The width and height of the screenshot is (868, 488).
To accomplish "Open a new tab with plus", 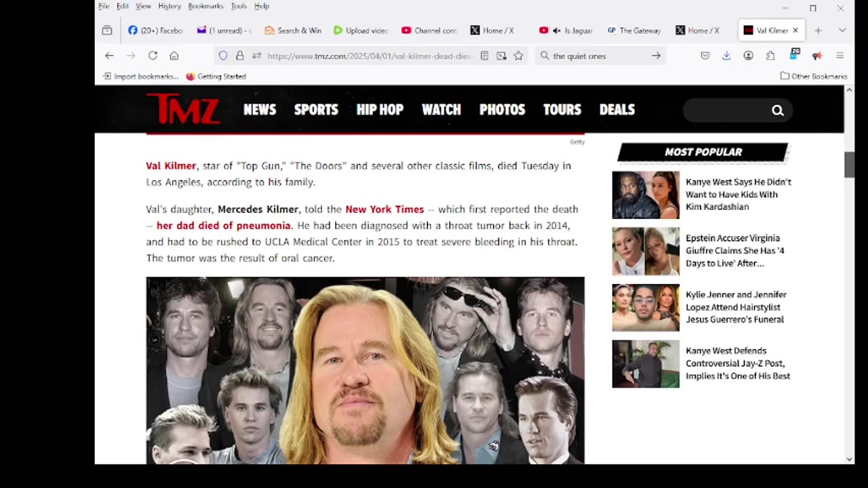I will (x=818, y=30).
